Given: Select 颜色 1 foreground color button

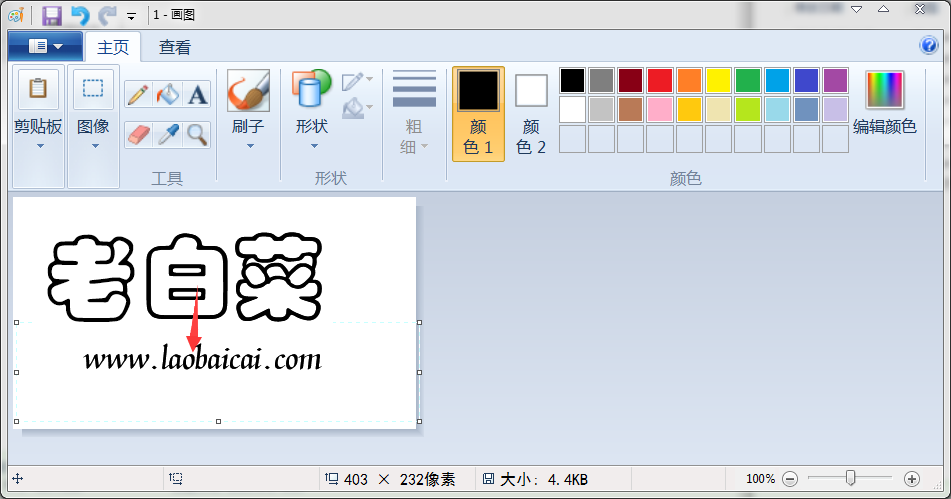Looking at the screenshot, I should pos(478,114).
